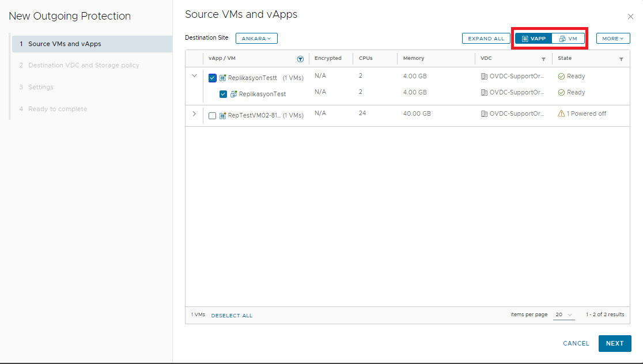This screenshot has width=643, height=364.
Task: Click the Ready status icon for ReplikasyonTest VM
Action: pyautogui.click(x=561, y=92)
